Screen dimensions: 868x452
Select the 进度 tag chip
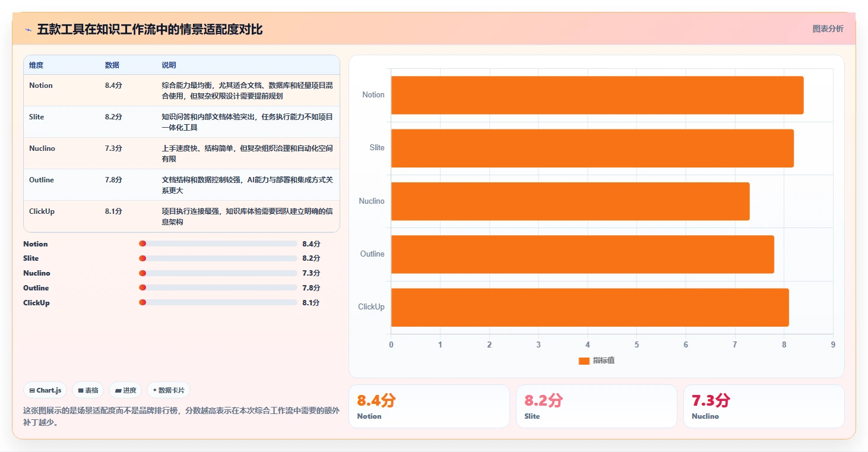click(125, 390)
